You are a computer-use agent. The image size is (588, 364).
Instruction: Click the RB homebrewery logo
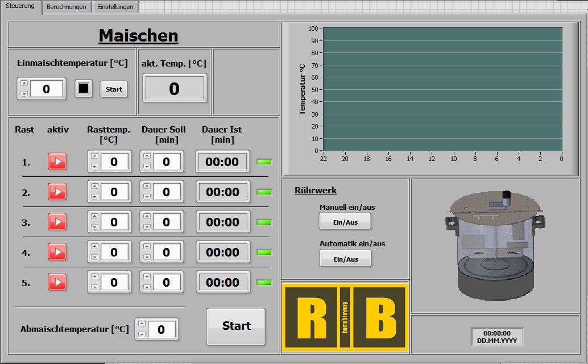pyautogui.click(x=345, y=317)
